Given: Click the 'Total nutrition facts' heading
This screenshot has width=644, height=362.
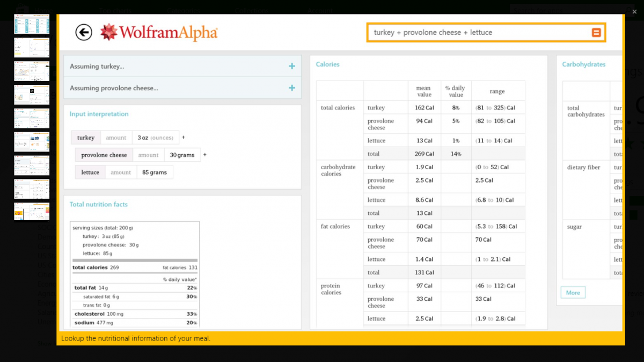Looking at the screenshot, I should click(99, 205).
